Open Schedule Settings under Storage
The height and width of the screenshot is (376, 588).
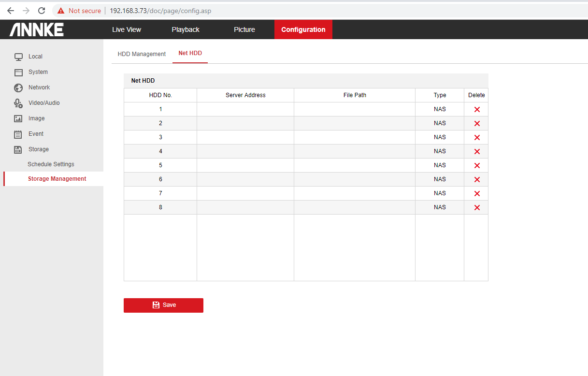(51, 164)
